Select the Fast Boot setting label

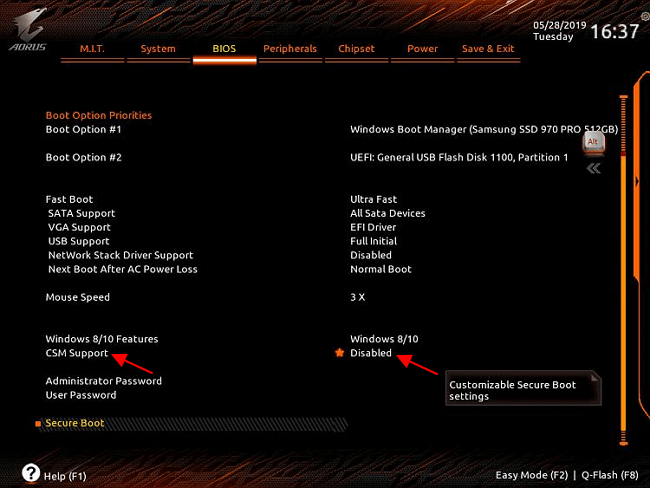coord(69,199)
